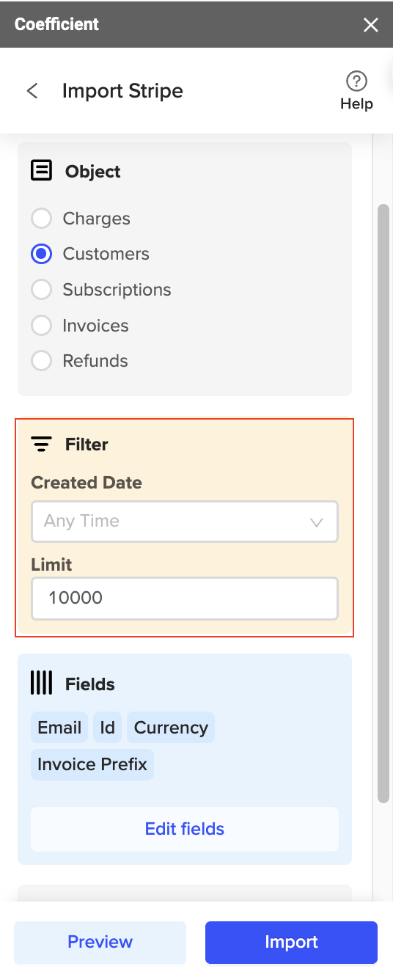
Task: Open Edit fields
Action: point(185,829)
